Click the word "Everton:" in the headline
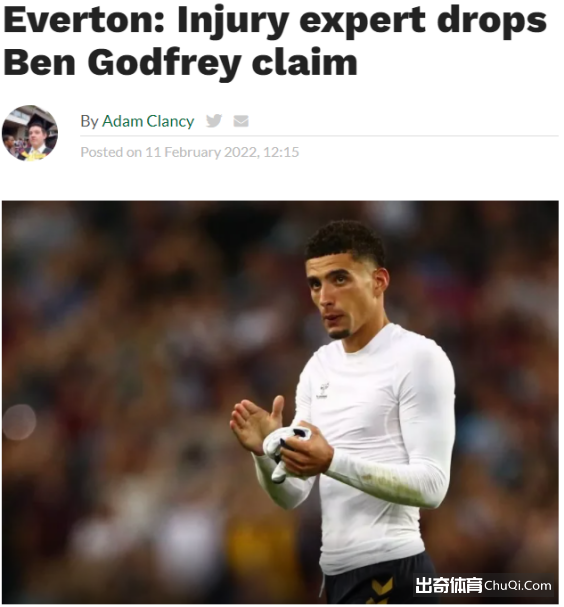564x607 pixels. (84, 20)
